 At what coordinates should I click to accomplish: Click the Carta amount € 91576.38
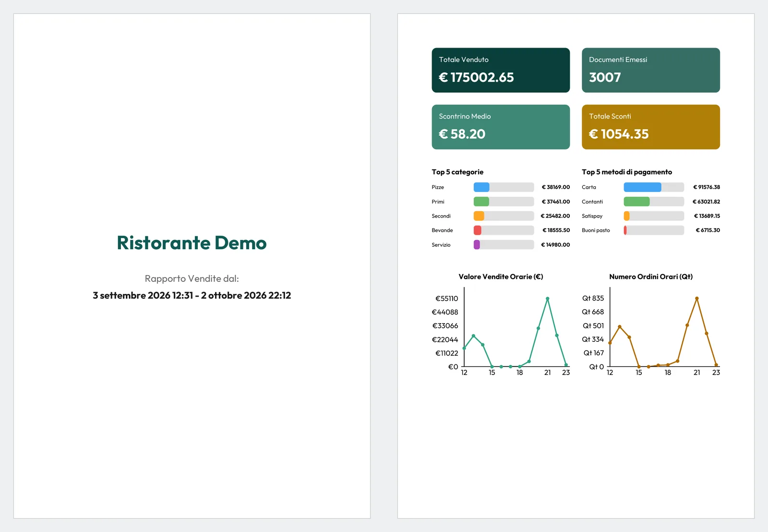point(707,187)
